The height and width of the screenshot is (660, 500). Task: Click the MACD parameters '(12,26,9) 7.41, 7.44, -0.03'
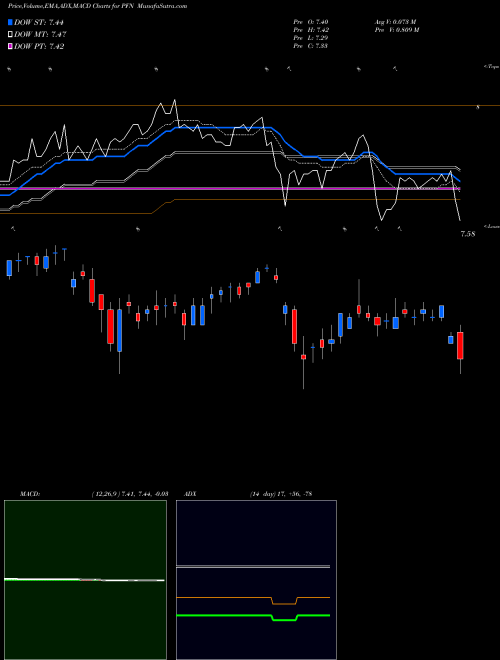129,494
